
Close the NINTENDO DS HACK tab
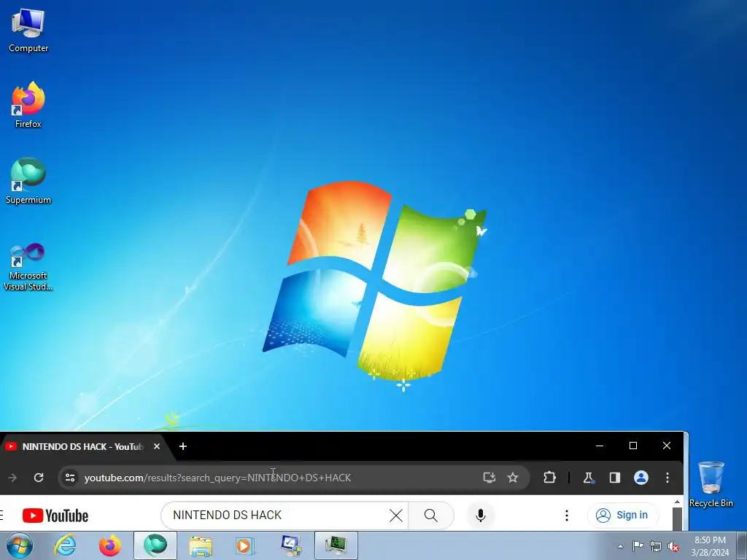[157, 447]
